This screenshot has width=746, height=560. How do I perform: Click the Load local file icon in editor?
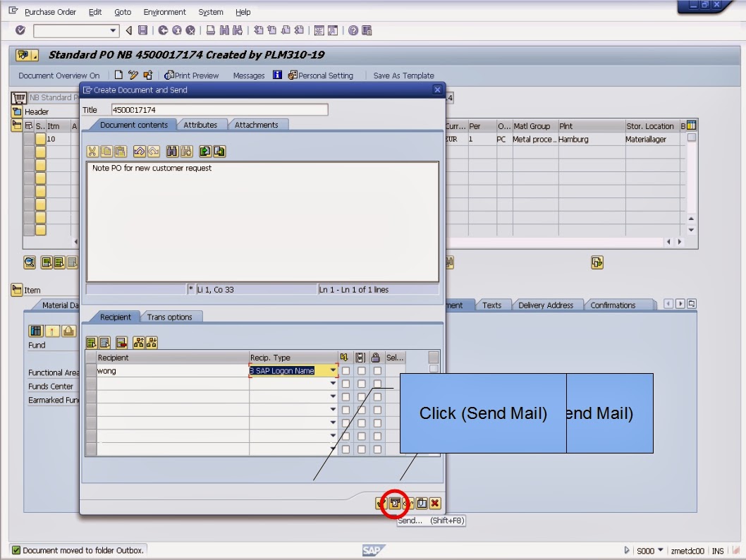click(205, 152)
